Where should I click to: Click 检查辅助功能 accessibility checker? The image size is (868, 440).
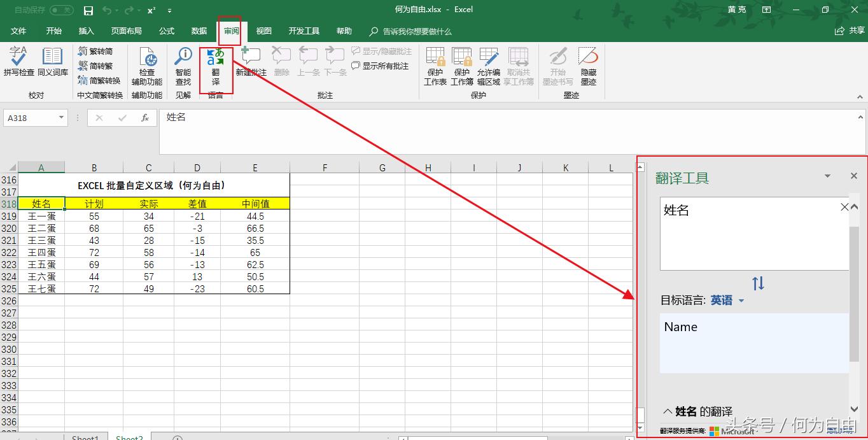point(146,67)
